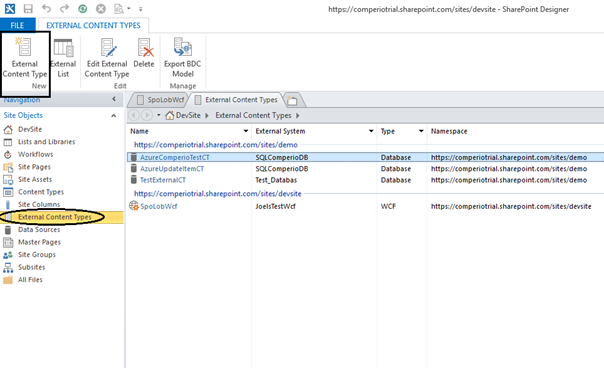Redo the last action
This screenshot has height=368, width=604.
[x=64, y=8]
